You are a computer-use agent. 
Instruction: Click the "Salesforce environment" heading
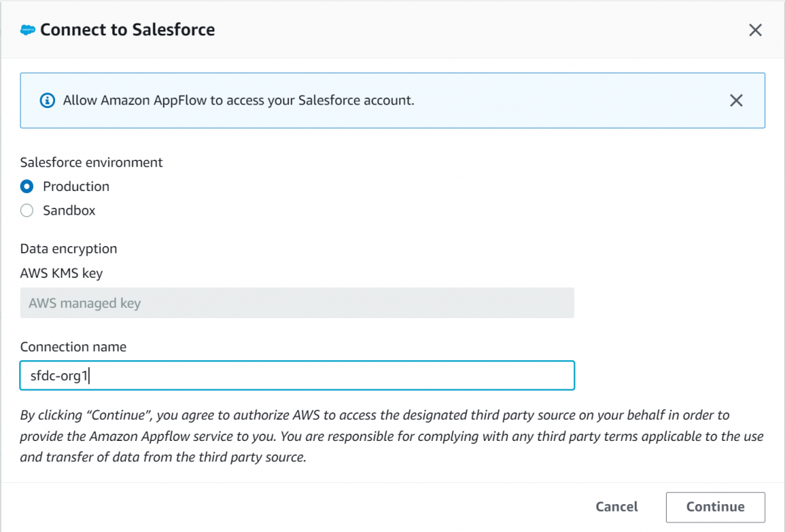tap(91, 162)
